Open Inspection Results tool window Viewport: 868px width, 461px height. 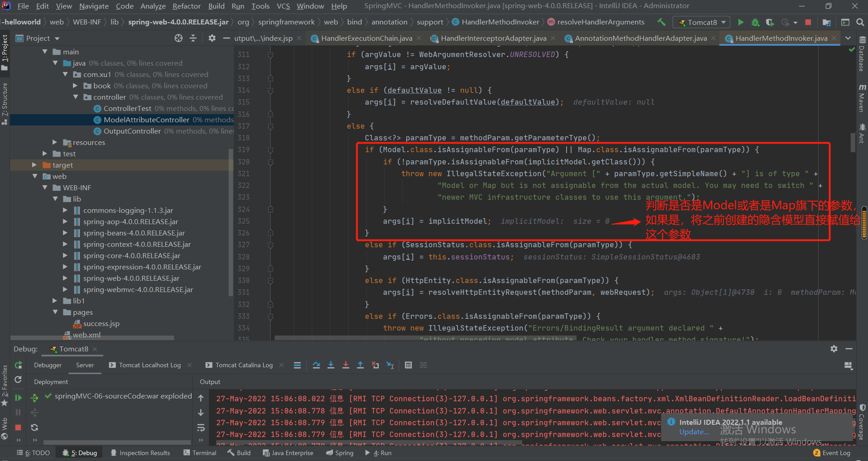click(x=140, y=453)
